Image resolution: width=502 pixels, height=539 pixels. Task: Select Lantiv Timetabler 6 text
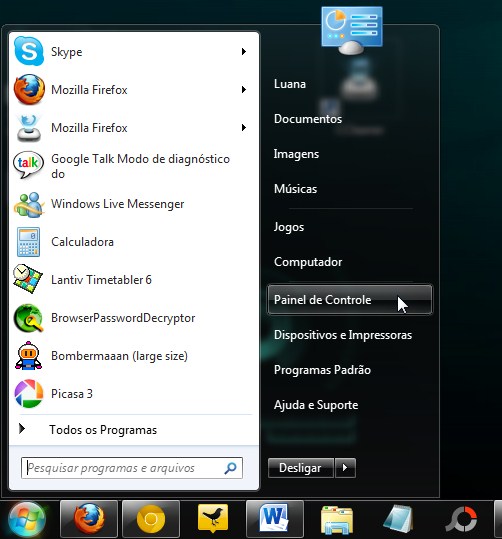(x=101, y=279)
